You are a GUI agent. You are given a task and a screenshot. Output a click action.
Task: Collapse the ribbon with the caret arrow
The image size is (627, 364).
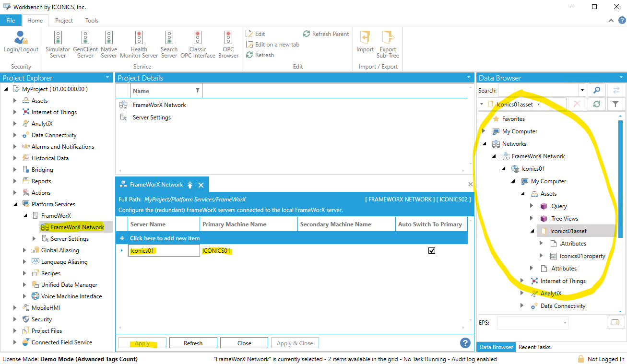point(611,20)
